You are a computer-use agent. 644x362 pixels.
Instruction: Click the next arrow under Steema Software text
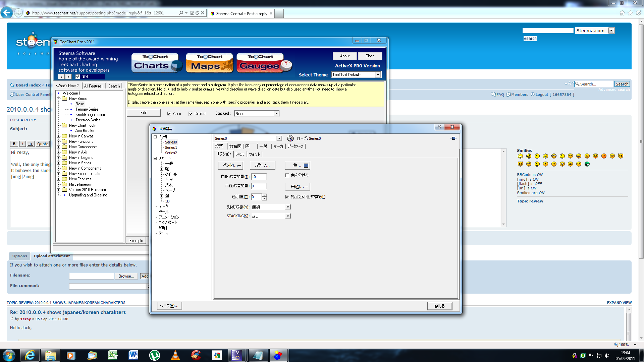(x=68, y=77)
